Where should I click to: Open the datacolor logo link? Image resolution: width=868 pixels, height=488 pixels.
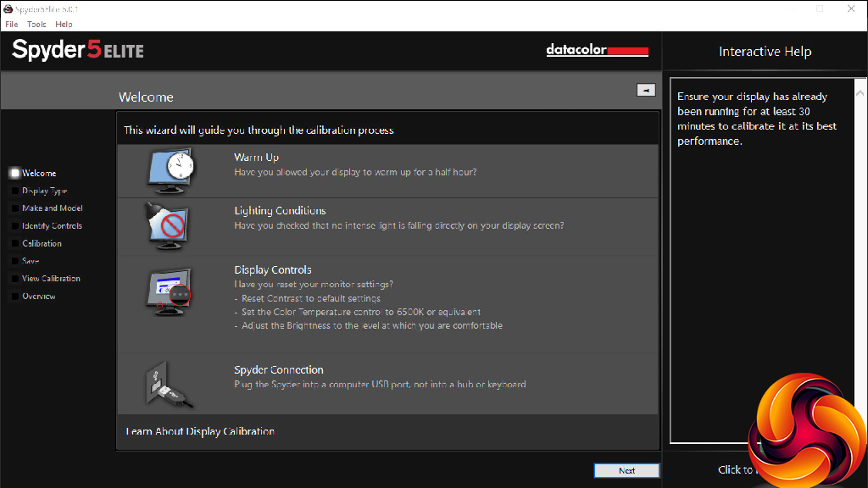point(597,50)
